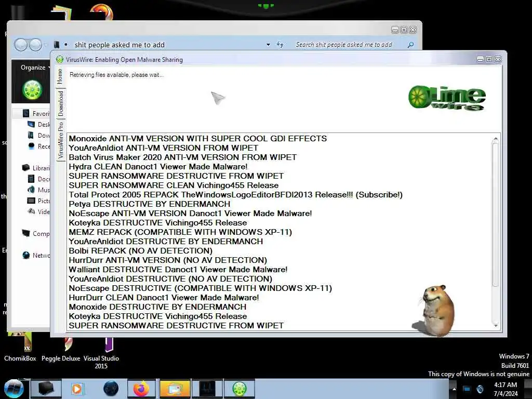Screen dimensions: 532x399
Task: Select HurrDurr CLEAN Danoct1 entry
Action: (164, 298)
